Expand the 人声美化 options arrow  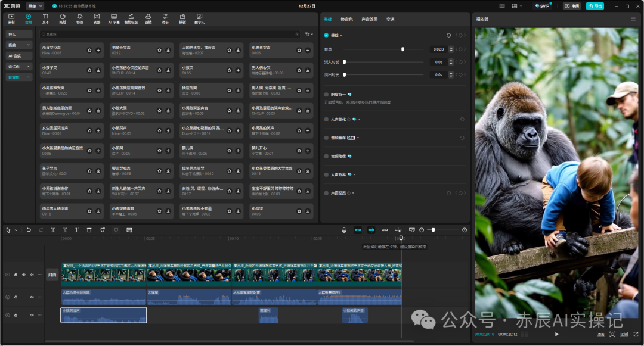pyautogui.click(x=360, y=119)
